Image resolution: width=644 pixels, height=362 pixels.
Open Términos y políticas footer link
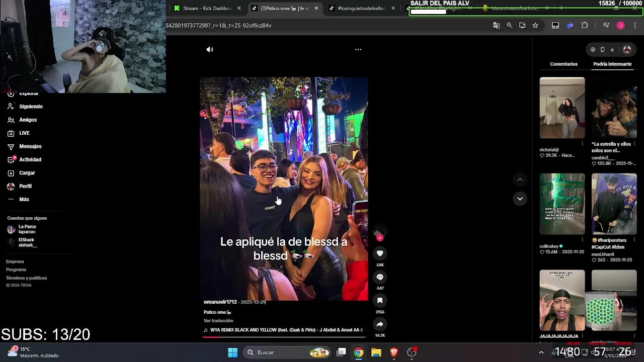pos(27,278)
